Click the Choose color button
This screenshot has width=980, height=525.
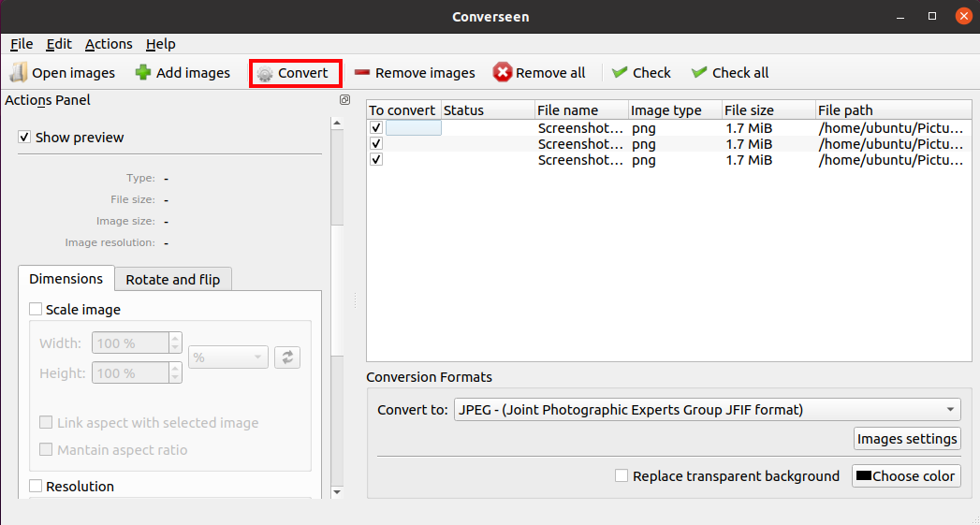[906, 476]
